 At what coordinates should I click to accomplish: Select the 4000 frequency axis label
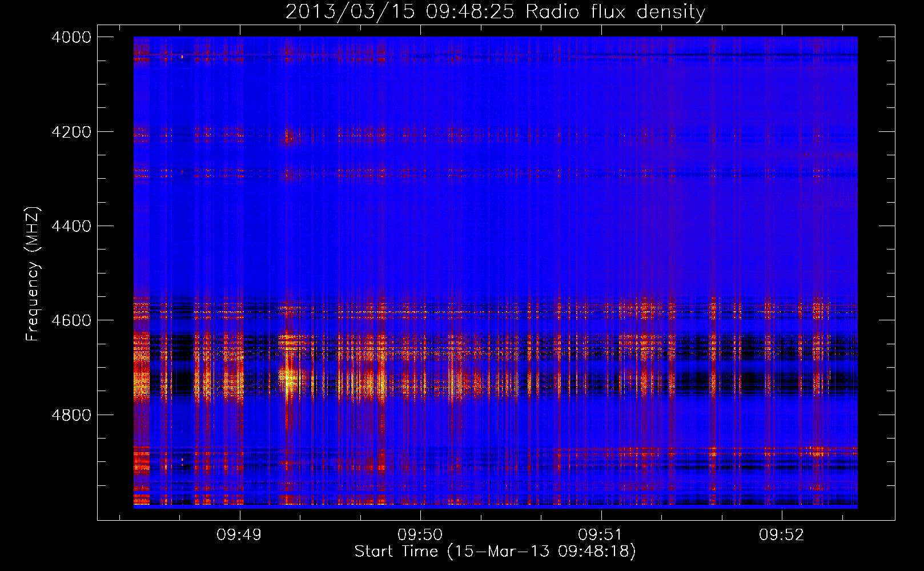click(x=71, y=37)
